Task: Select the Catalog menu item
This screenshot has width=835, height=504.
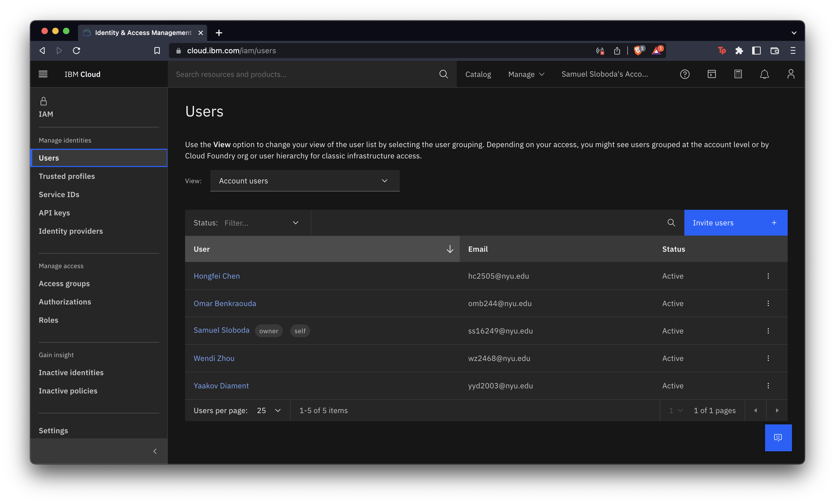Action: pyautogui.click(x=478, y=74)
